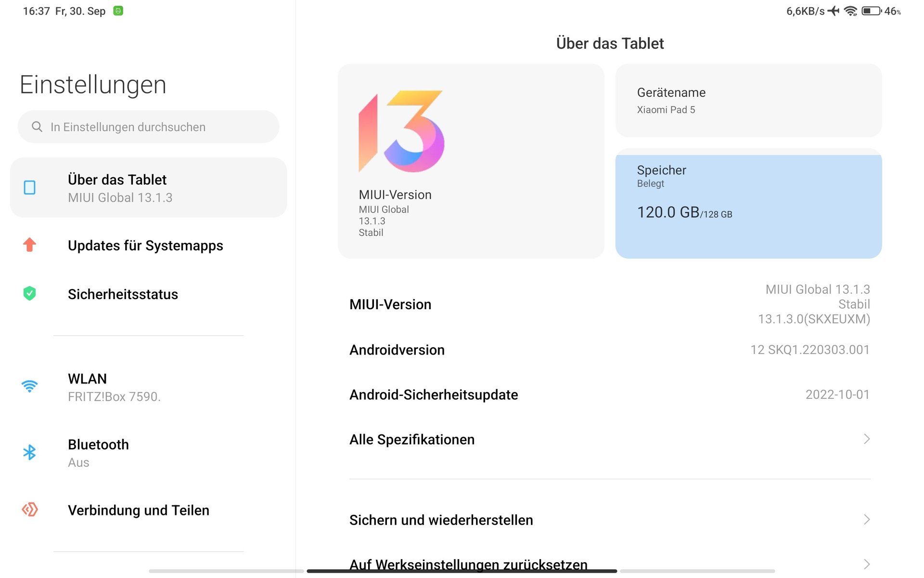Select Updates für Systemapps menu entry
The height and width of the screenshot is (578, 924).
click(x=145, y=246)
